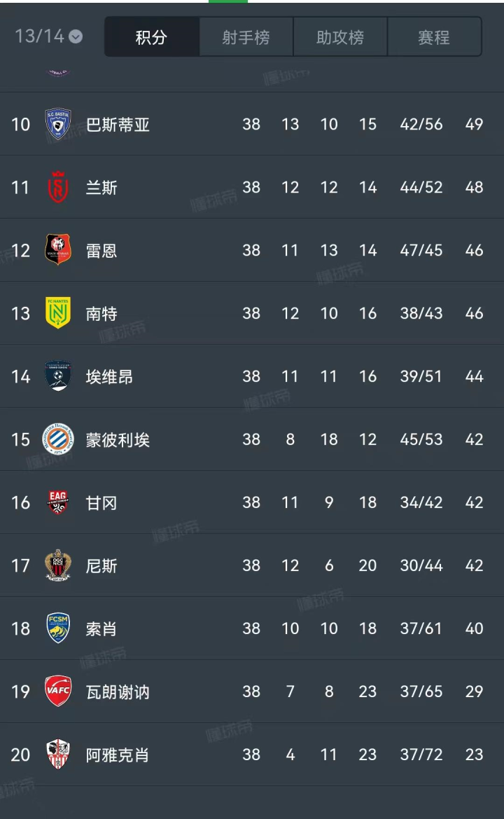This screenshot has height=819, width=504.
Task: Click the Evian club crest icon
Action: tap(58, 376)
